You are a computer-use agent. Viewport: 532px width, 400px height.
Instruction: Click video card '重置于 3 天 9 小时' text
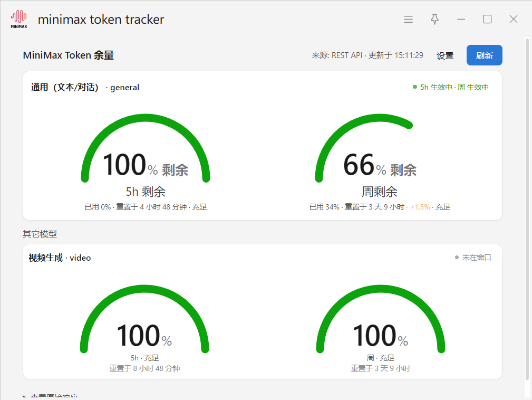pyautogui.click(x=380, y=368)
